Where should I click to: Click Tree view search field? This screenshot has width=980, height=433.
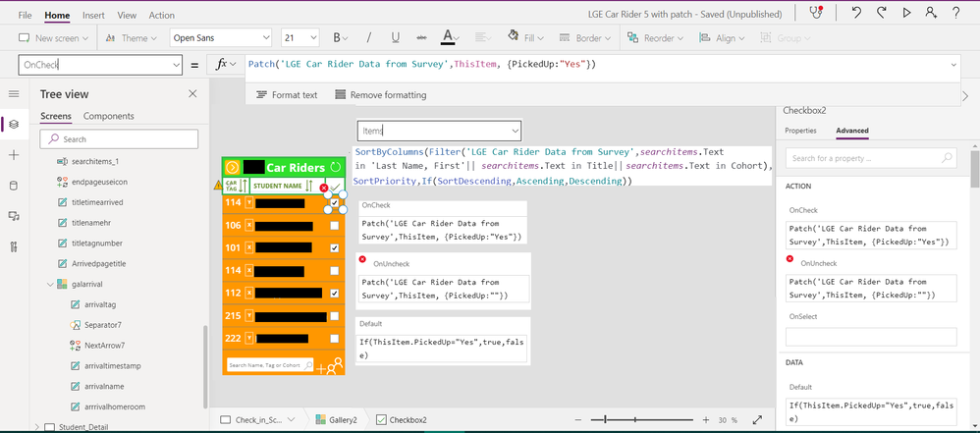(x=119, y=138)
